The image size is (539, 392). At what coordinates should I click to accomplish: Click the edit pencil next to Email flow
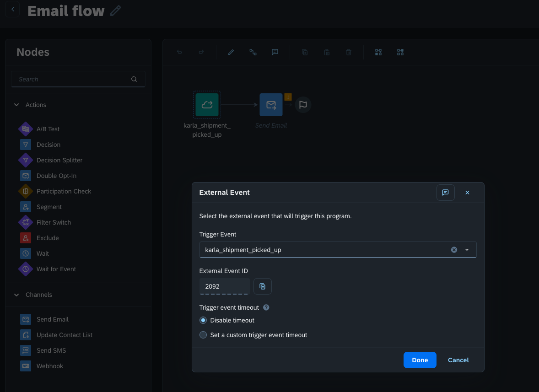(116, 11)
